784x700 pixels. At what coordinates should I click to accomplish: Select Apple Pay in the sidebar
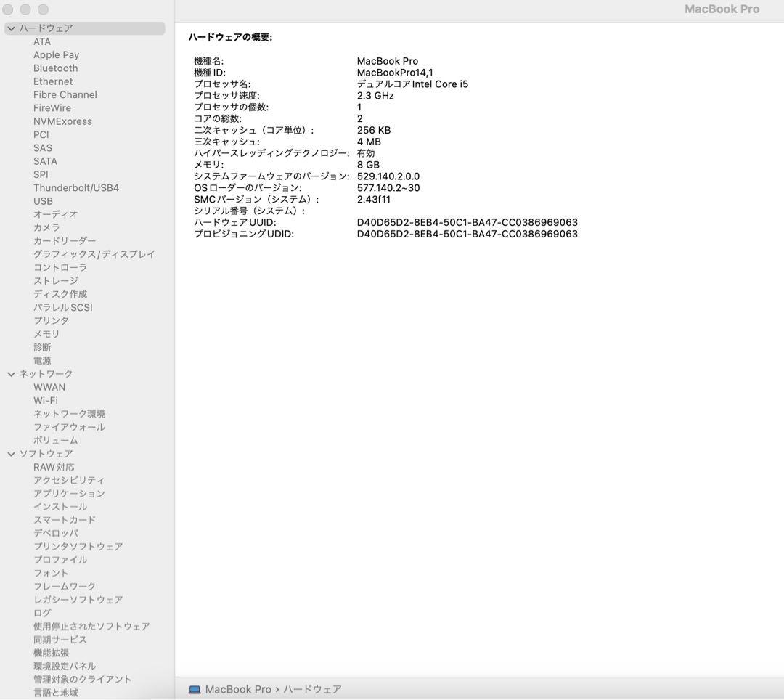[56, 54]
